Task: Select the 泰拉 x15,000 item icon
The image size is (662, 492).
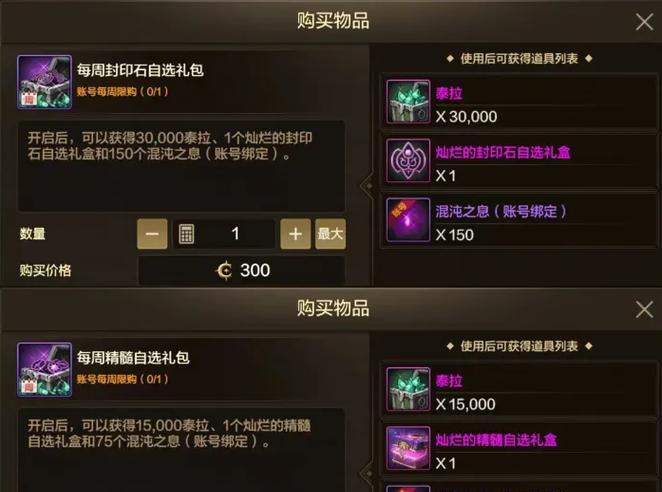Action: (408, 389)
